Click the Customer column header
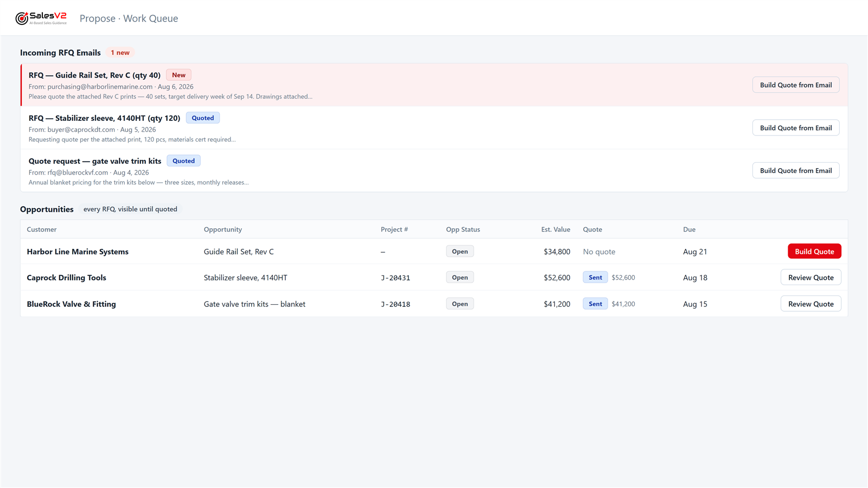Viewport: 868px width, 488px height. pyautogui.click(x=42, y=229)
